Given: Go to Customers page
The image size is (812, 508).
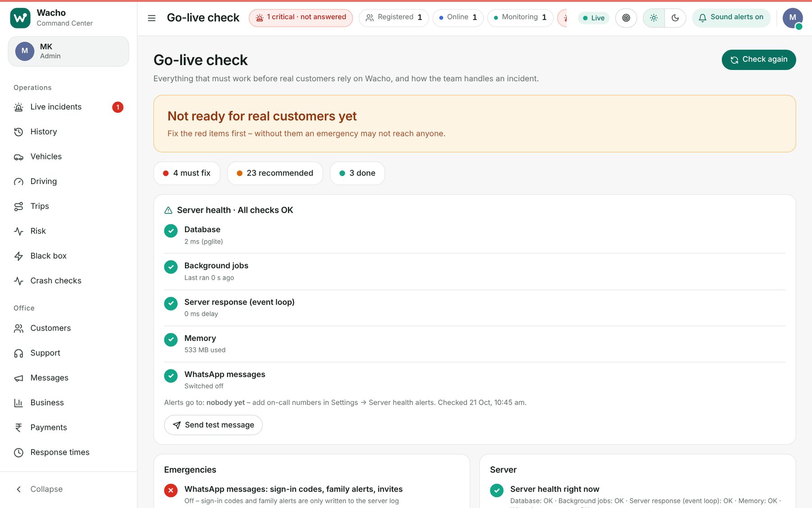Looking at the screenshot, I should 68,328.
